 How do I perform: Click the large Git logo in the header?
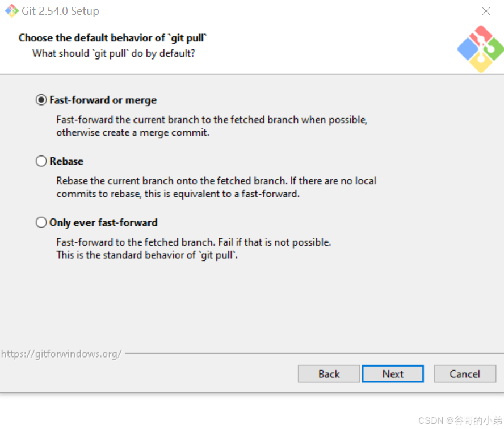click(x=480, y=49)
